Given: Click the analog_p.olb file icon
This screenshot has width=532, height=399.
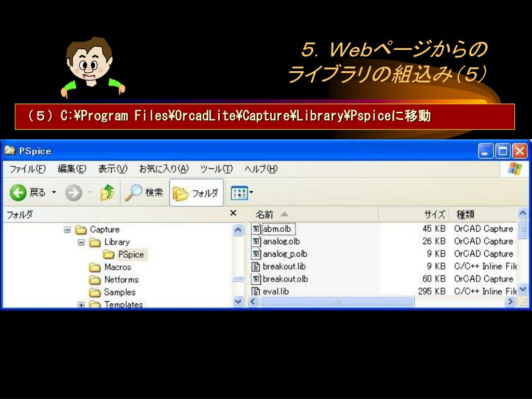Looking at the screenshot, I should pyautogui.click(x=256, y=254).
